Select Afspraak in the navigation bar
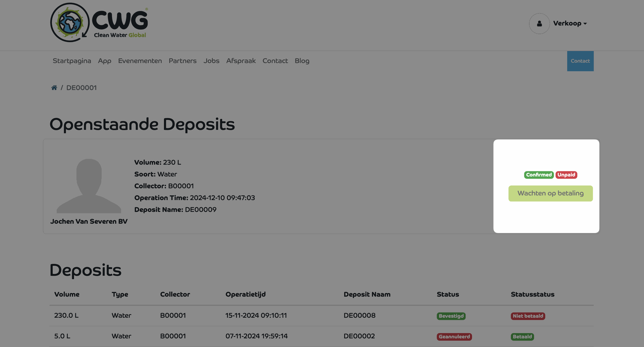 tap(241, 61)
